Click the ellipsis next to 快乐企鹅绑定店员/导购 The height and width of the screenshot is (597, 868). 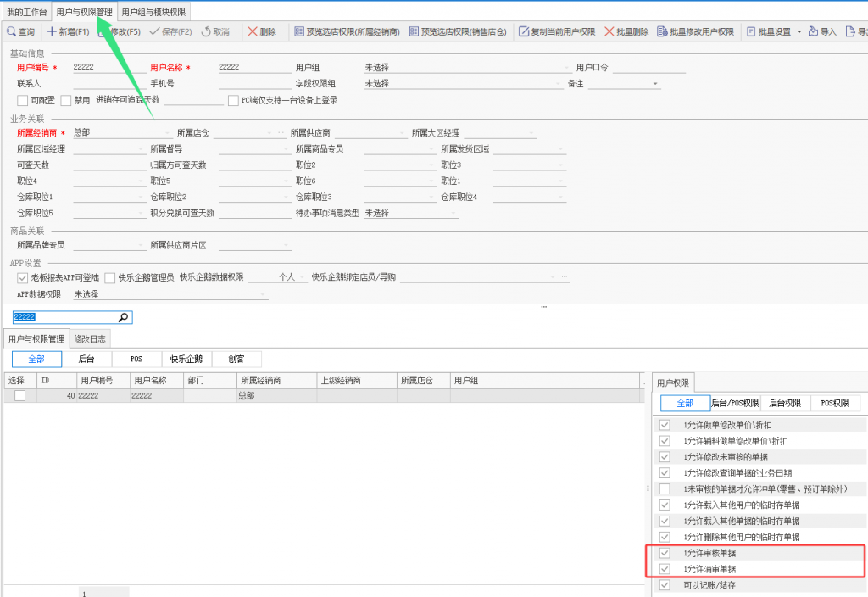click(564, 277)
